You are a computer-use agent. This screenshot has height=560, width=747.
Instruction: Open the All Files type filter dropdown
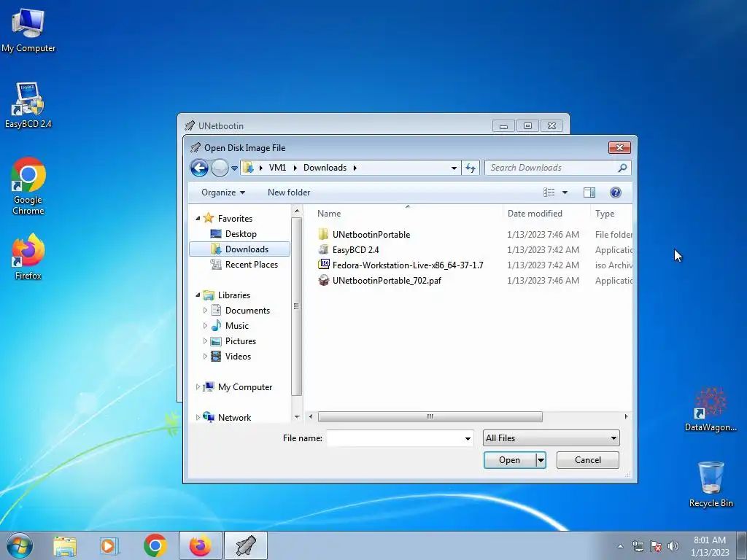coord(551,438)
